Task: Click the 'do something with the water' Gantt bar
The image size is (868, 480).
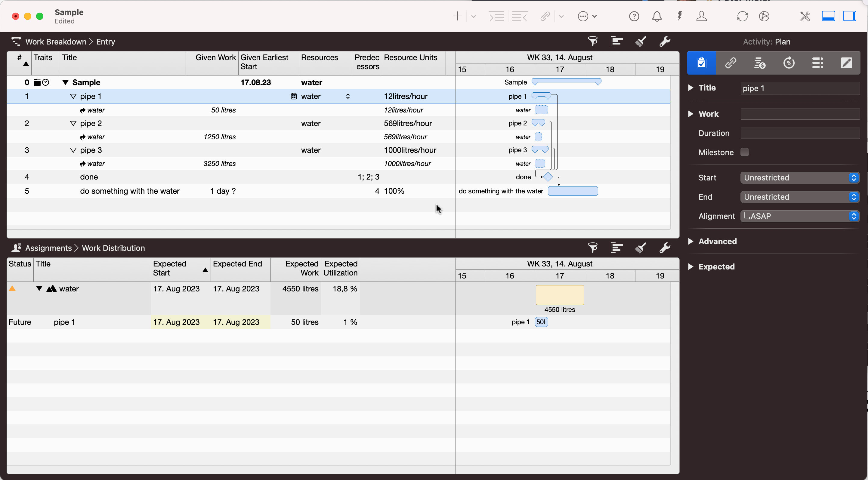Action: pos(573,191)
